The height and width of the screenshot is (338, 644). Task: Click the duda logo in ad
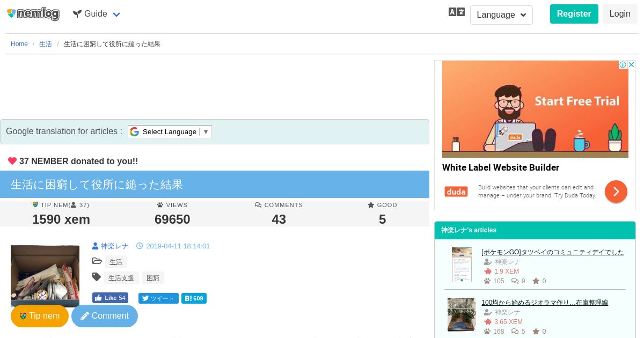(x=456, y=192)
